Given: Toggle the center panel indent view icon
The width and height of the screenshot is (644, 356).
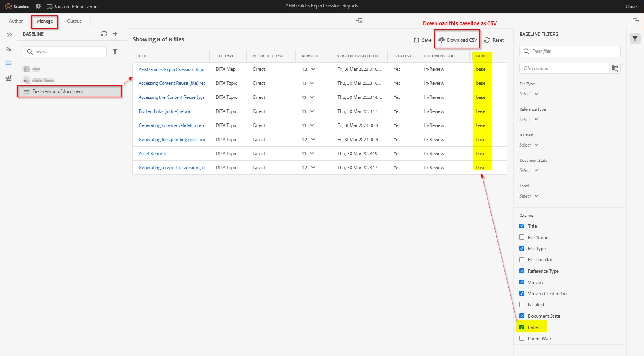Looking at the screenshot, I should tap(360, 21).
